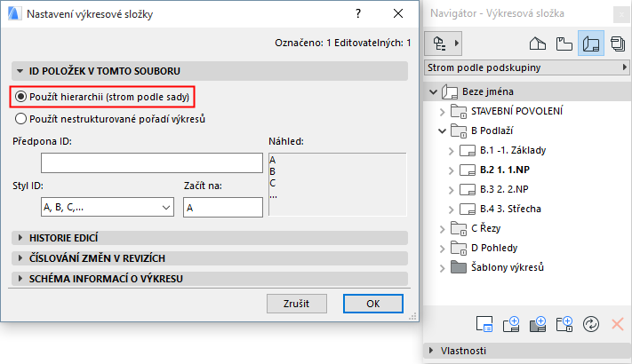Image resolution: width=632 pixels, height=364 pixels.
Task: Switch Navigator to Project Map icon
Action: (x=538, y=44)
